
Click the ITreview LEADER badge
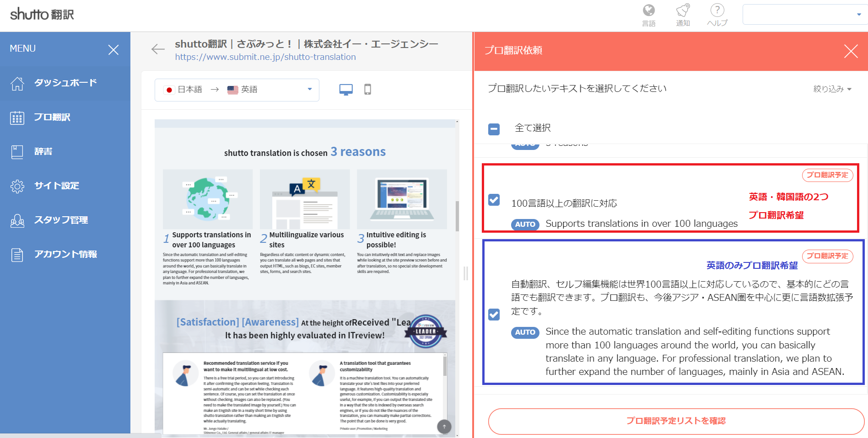pyautogui.click(x=426, y=331)
